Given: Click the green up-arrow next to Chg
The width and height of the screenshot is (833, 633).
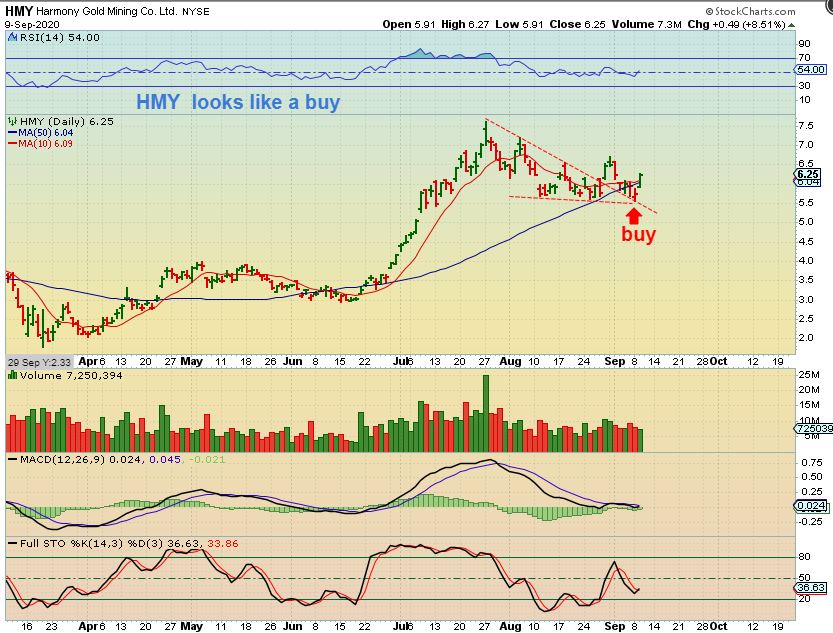Looking at the screenshot, I should point(792,25).
